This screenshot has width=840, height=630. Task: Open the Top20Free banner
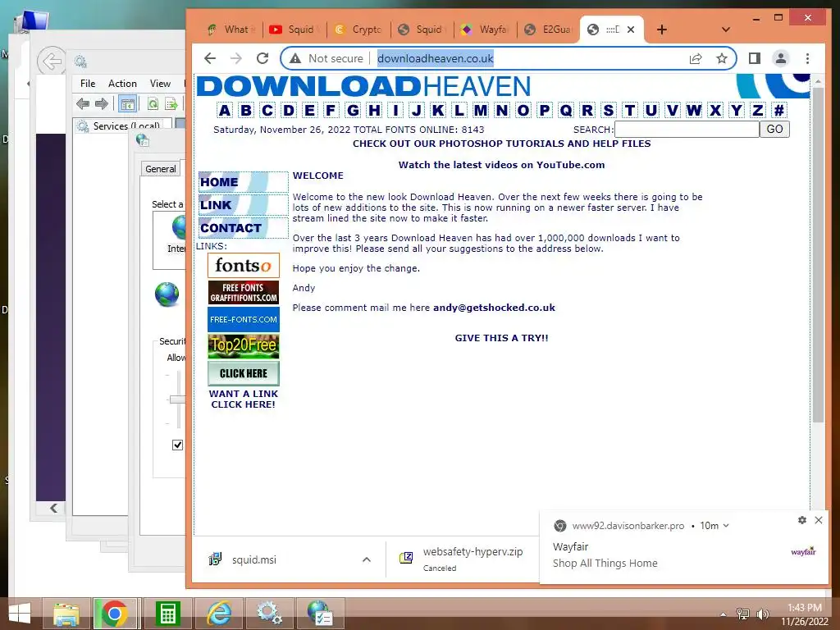click(x=243, y=346)
